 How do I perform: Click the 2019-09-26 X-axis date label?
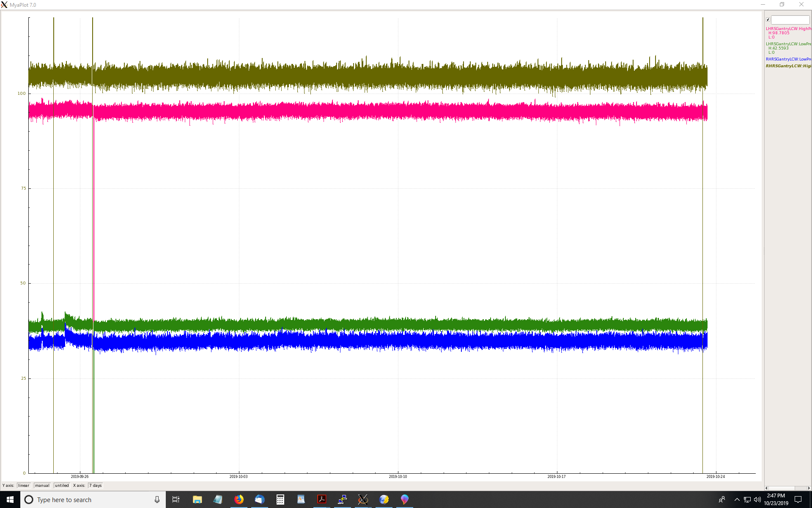pos(80,477)
